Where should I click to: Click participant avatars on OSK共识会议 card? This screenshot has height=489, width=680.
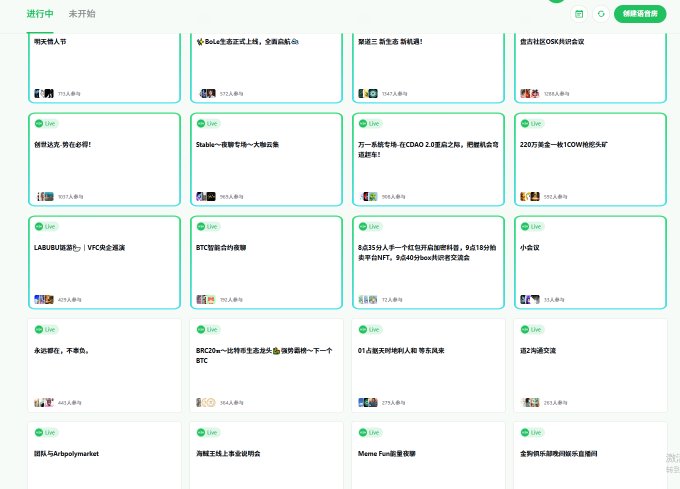530,93
